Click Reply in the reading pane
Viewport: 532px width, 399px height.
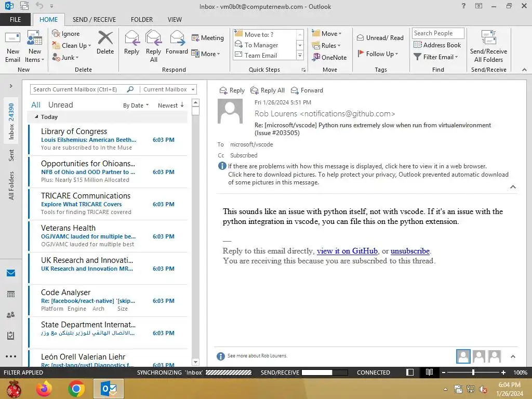(x=232, y=90)
